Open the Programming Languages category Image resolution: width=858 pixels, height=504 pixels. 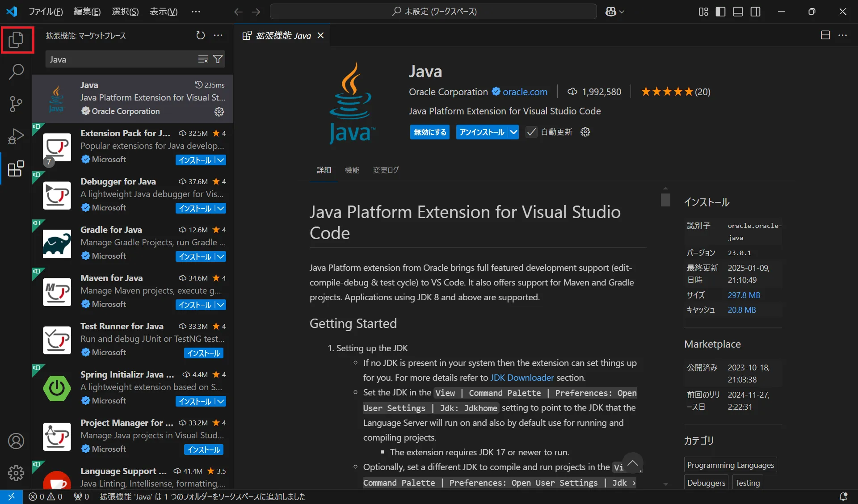click(731, 465)
